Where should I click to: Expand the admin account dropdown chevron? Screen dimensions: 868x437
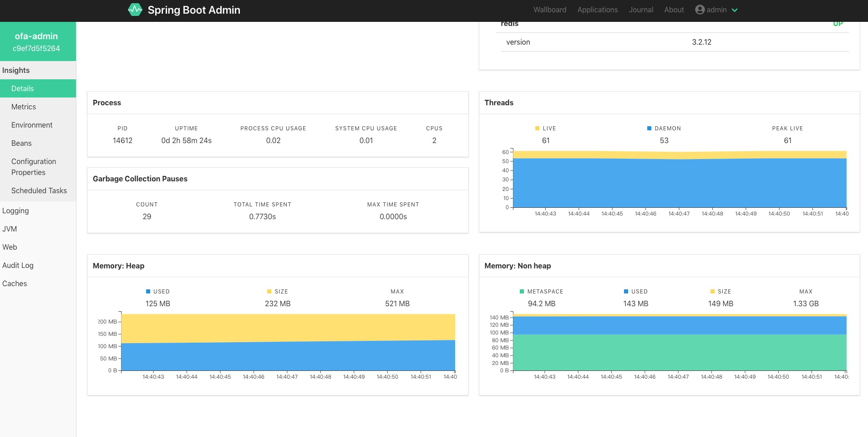click(735, 10)
